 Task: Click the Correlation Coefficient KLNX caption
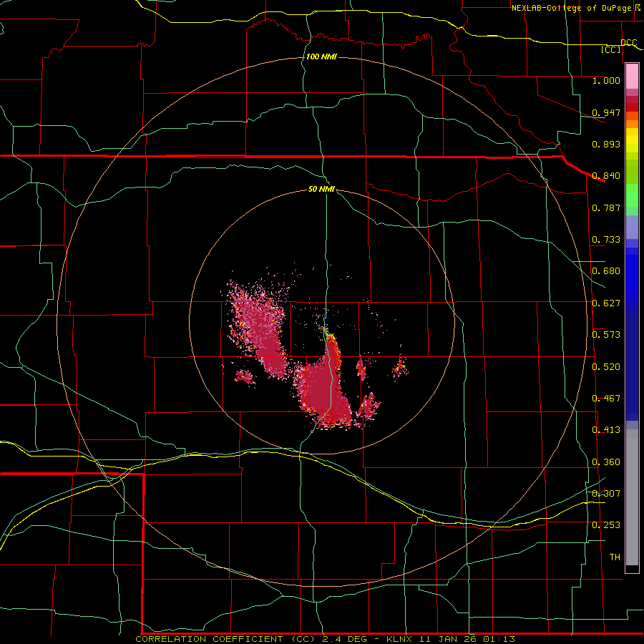coord(325,639)
